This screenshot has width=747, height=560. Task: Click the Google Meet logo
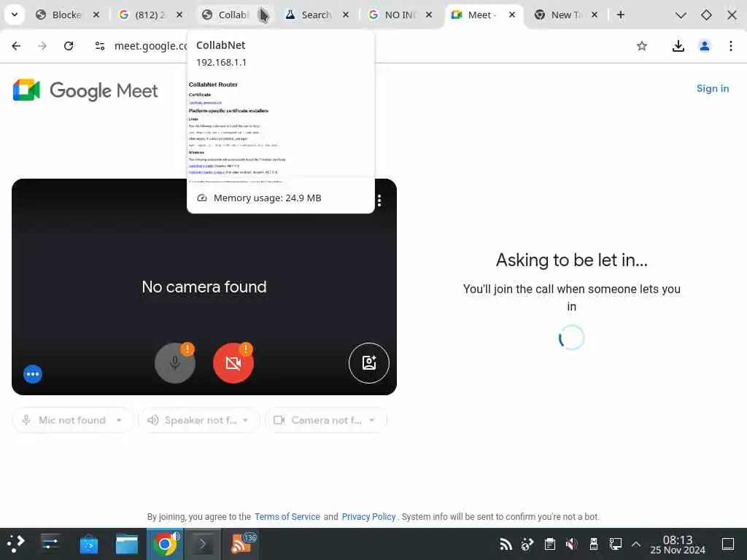click(85, 90)
